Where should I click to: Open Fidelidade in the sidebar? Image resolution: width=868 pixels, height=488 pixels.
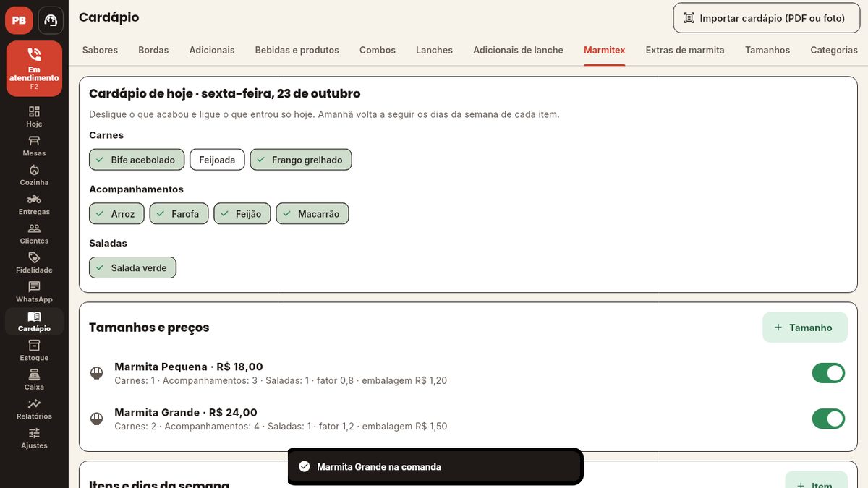point(34,262)
